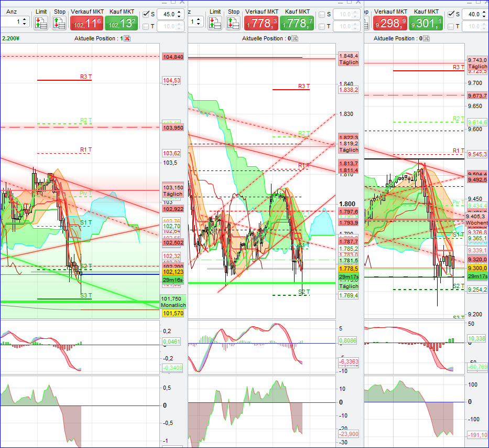Open Limit order entry in the middle panel

coord(215,23)
